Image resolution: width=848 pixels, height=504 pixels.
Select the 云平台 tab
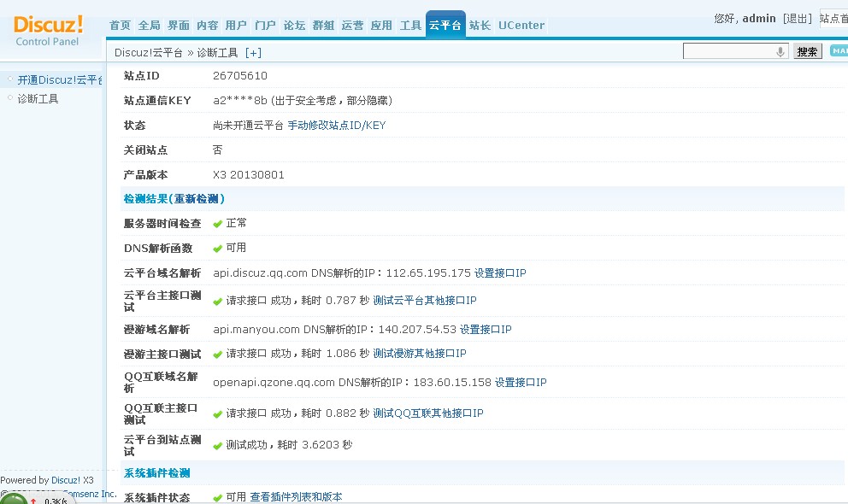pos(445,25)
